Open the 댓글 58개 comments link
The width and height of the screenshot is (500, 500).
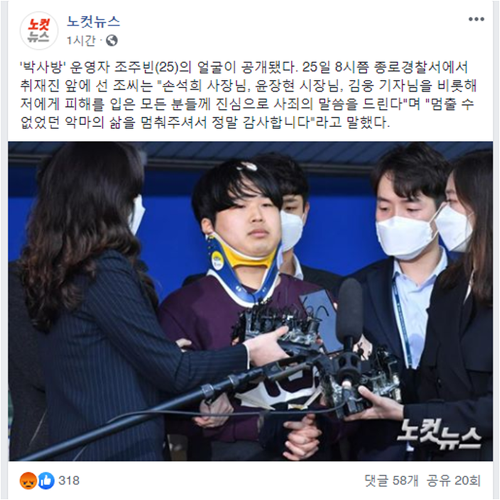[391, 481]
